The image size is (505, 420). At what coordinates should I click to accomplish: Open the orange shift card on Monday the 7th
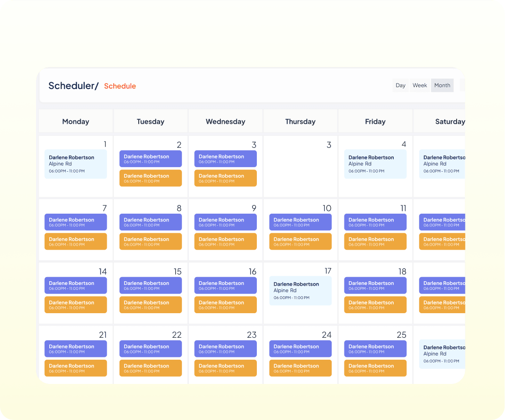[x=76, y=241]
